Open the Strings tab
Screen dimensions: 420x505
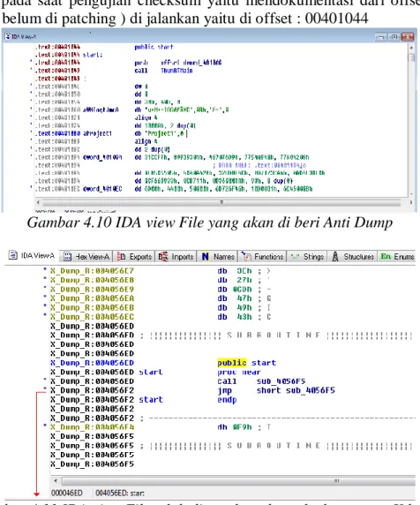[307, 257]
